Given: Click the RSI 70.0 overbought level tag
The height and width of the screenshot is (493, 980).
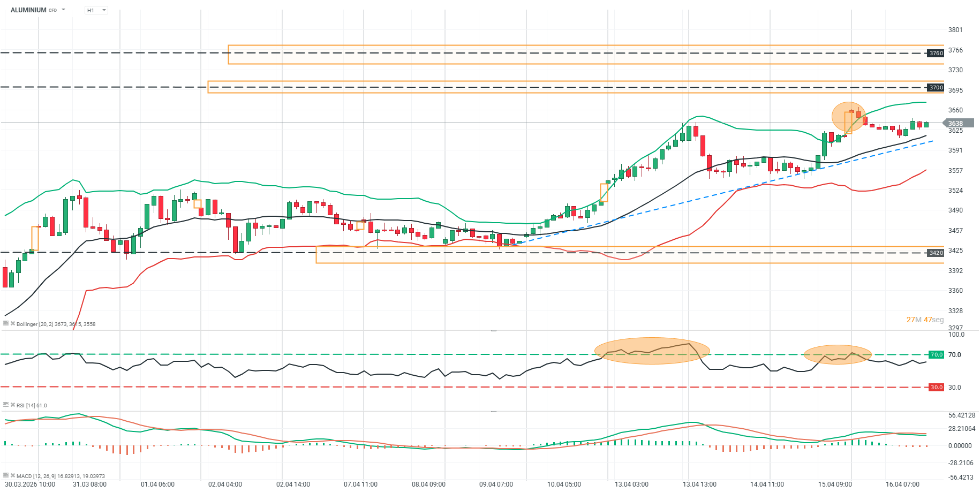Looking at the screenshot, I should click(936, 354).
